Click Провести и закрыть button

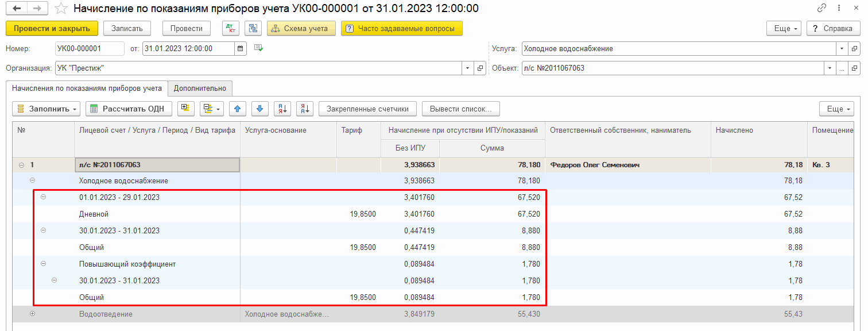(x=52, y=28)
